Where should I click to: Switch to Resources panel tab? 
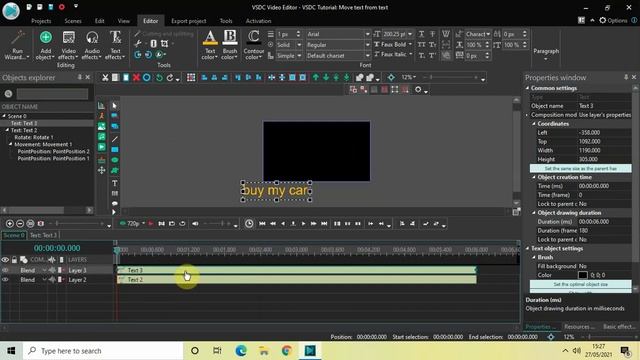[x=579, y=327]
